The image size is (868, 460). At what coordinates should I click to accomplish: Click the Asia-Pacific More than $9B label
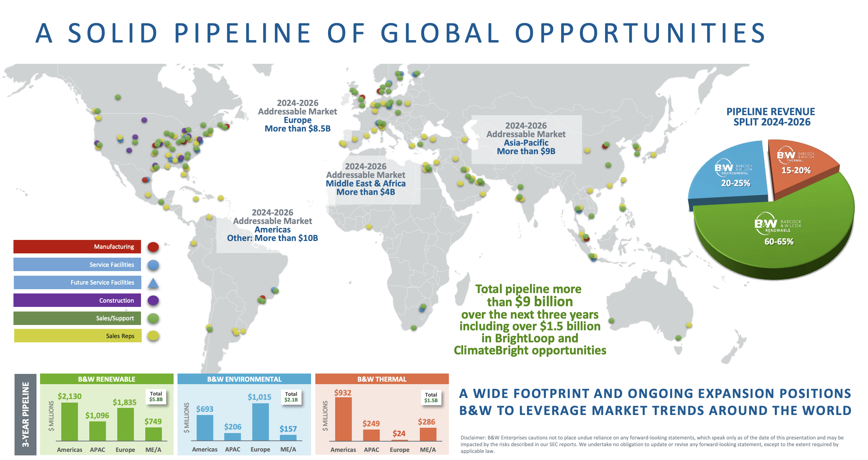tap(526, 147)
